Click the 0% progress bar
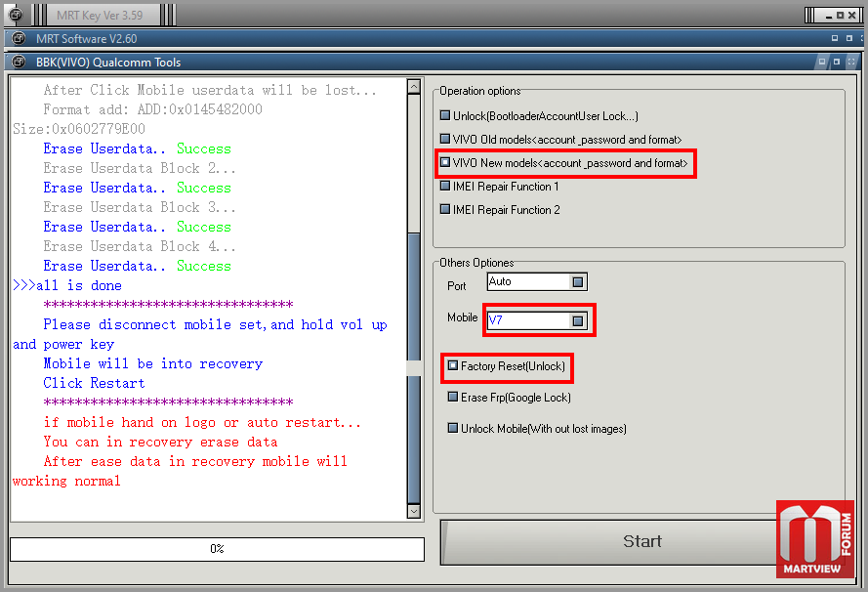The image size is (868, 592). (217, 549)
